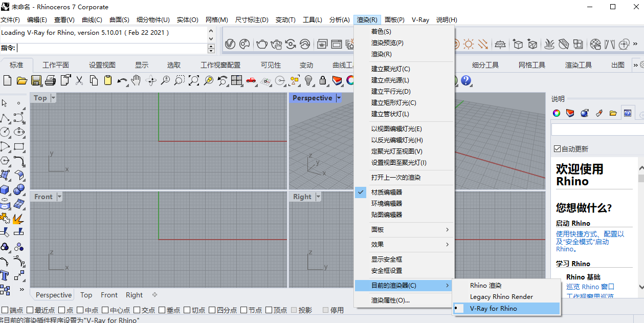The image size is (644, 323).
Task: Click the V-Ray logo toolbar icon
Action: 230,44
